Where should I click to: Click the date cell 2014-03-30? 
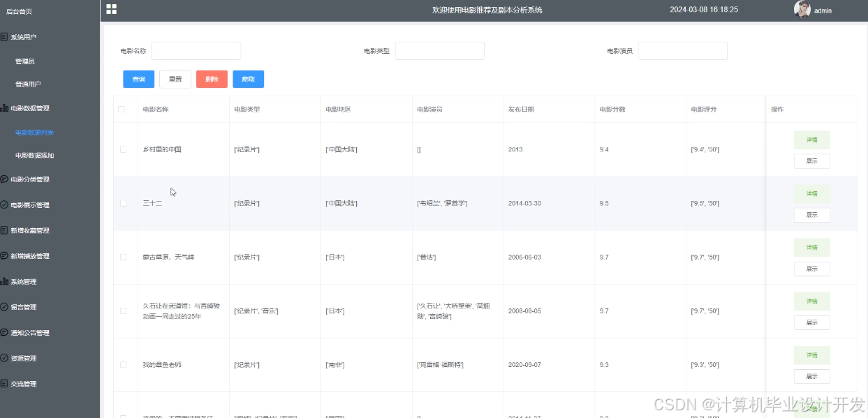click(525, 203)
